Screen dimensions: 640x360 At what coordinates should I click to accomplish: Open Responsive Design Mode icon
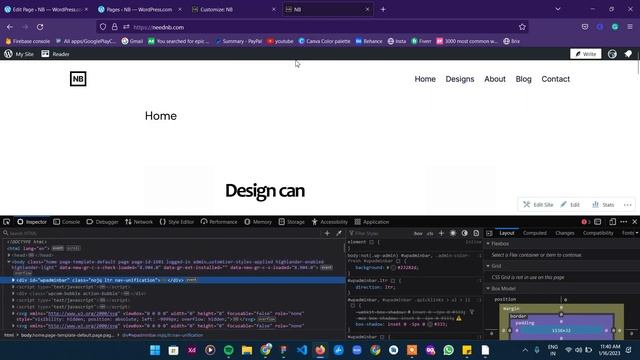point(612,222)
